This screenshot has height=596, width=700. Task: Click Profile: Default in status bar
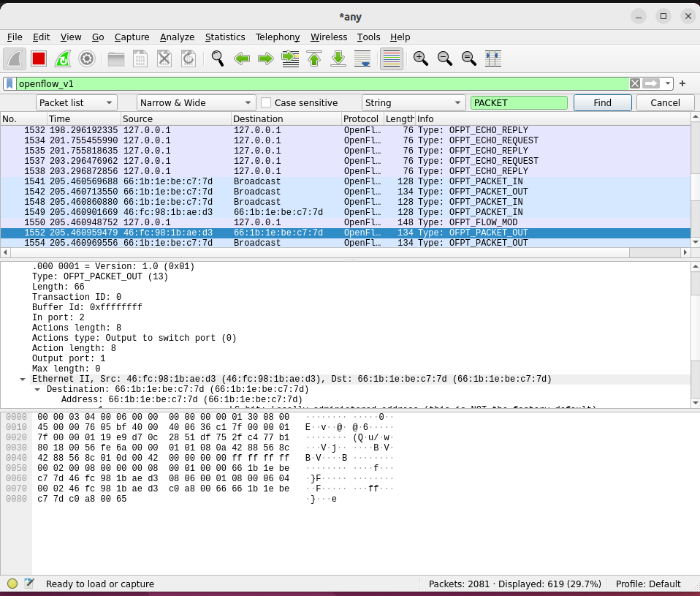click(648, 584)
